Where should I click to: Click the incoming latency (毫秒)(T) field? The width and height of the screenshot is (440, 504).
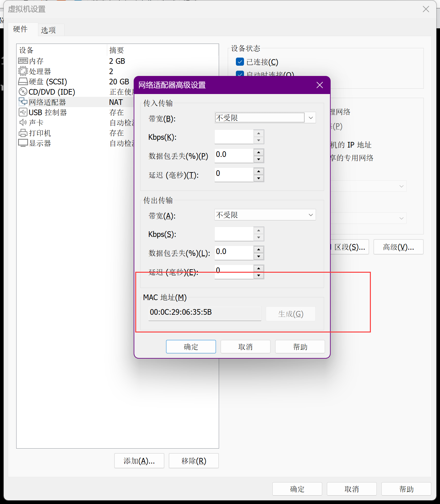tap(234, 175)
